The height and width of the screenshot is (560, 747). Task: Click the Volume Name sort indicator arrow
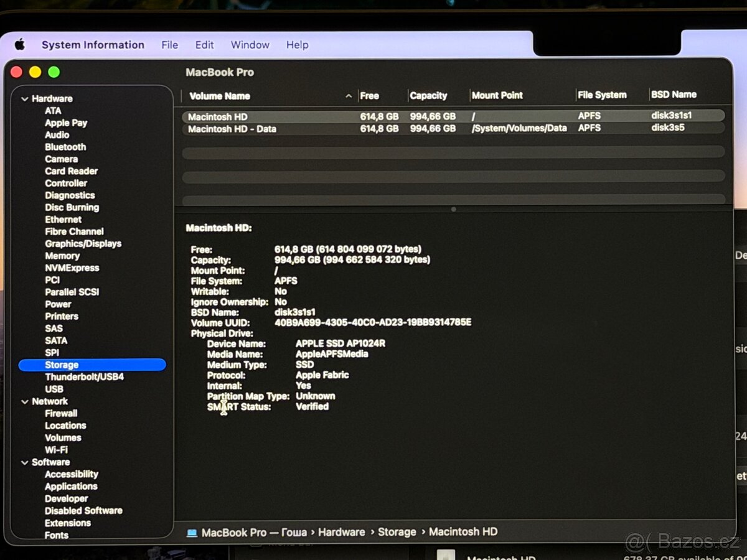[x=349, y=96]
